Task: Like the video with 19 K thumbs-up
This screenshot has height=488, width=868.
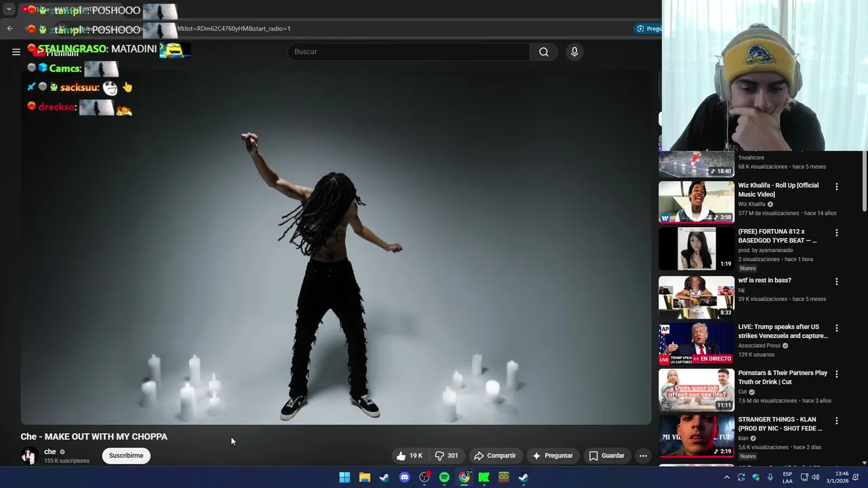Action: coord(410,455)
